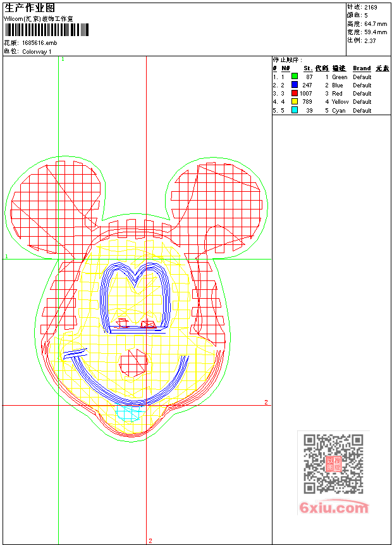
Task: Select the file name 1685616.emb
Action: tap(40, 43)
